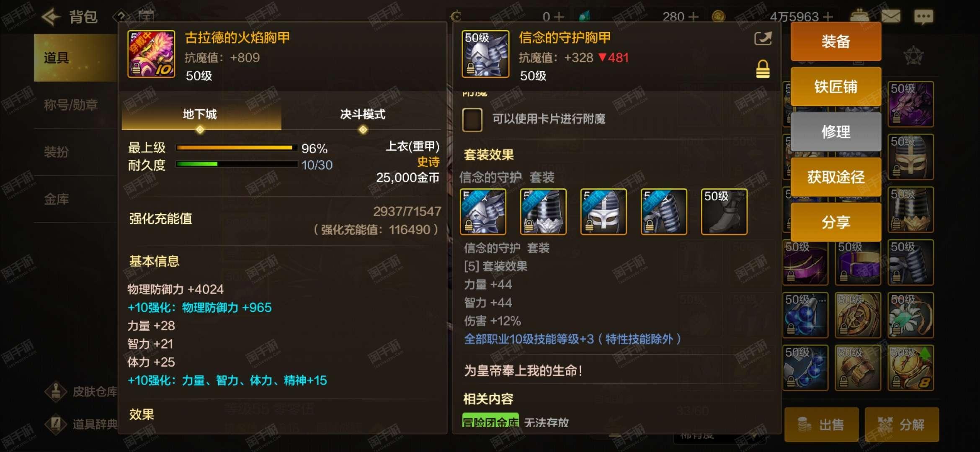The image size is (980, 452).
Task: Open the 称号/勋章 sidebar category
Action: click(71, 105)
